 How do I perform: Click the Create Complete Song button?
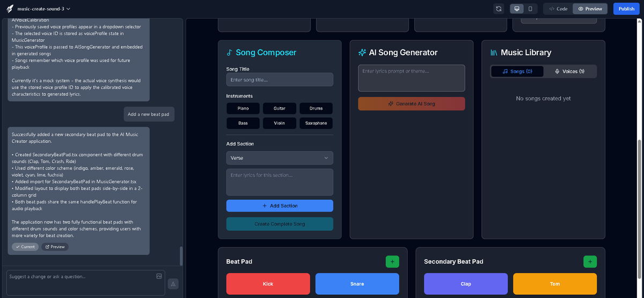[x=280, y=224]
